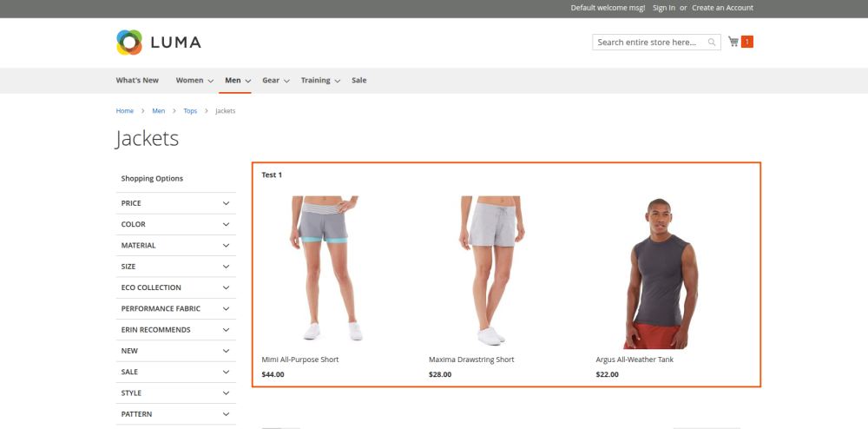868x429 pixels.
Task: Open the Training navigation menu
Action: click(319, 81)
